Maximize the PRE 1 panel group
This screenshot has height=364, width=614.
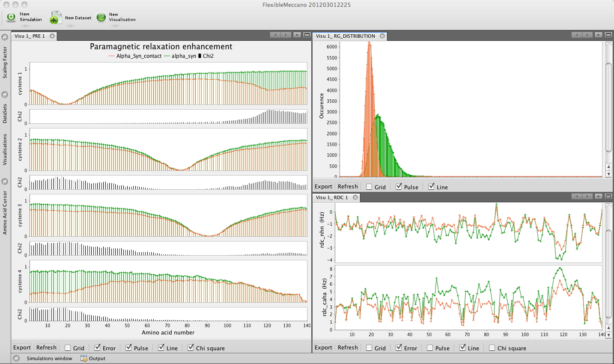[307, 35]
